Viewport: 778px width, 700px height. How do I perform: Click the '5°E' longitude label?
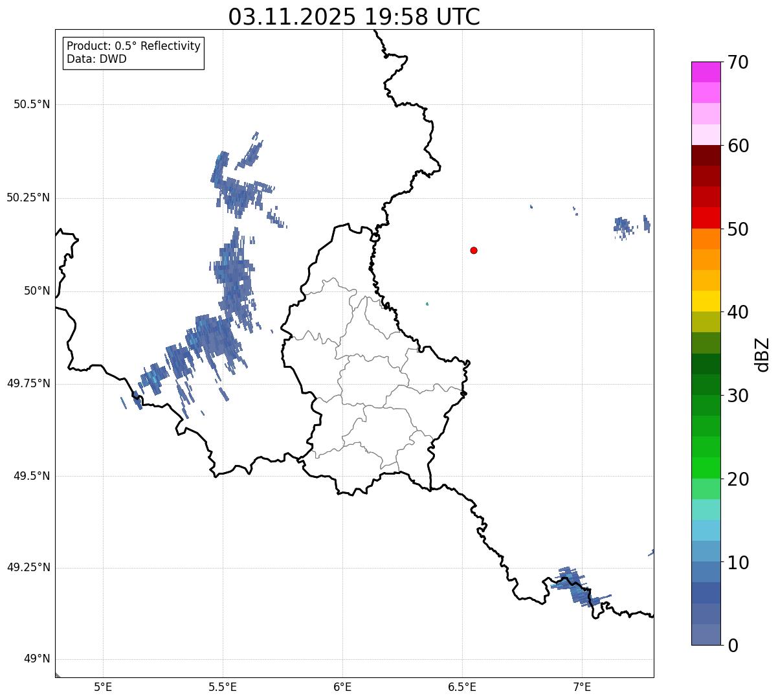coord(103,687)
